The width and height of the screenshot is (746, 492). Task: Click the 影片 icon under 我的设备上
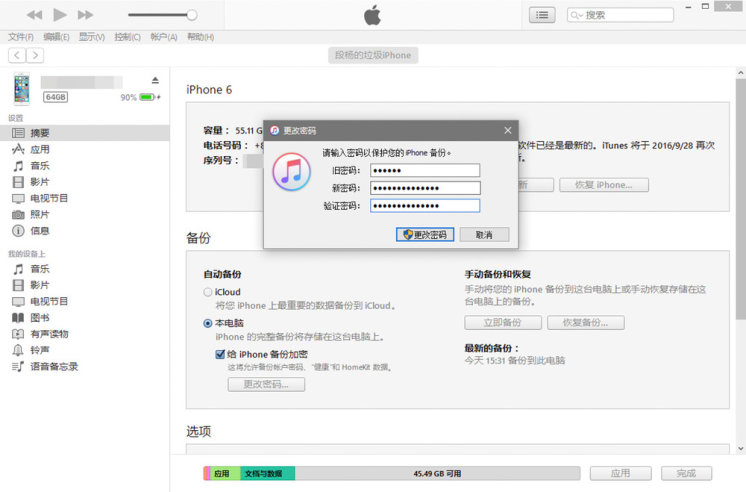tap(18, 285)
